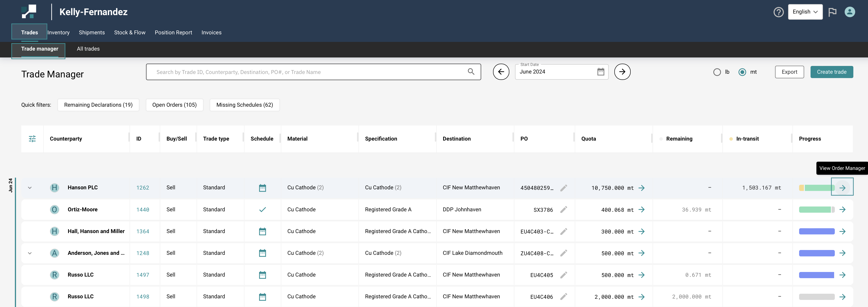The width and height of the screenshot is (868, 307).
Task: Open the English language dropdown
Action: tap(805, 12)
